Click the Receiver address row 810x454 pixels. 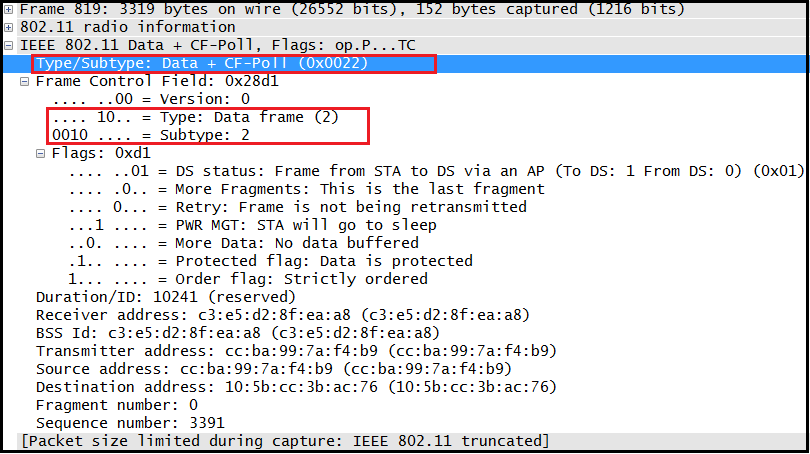[282, 315]
